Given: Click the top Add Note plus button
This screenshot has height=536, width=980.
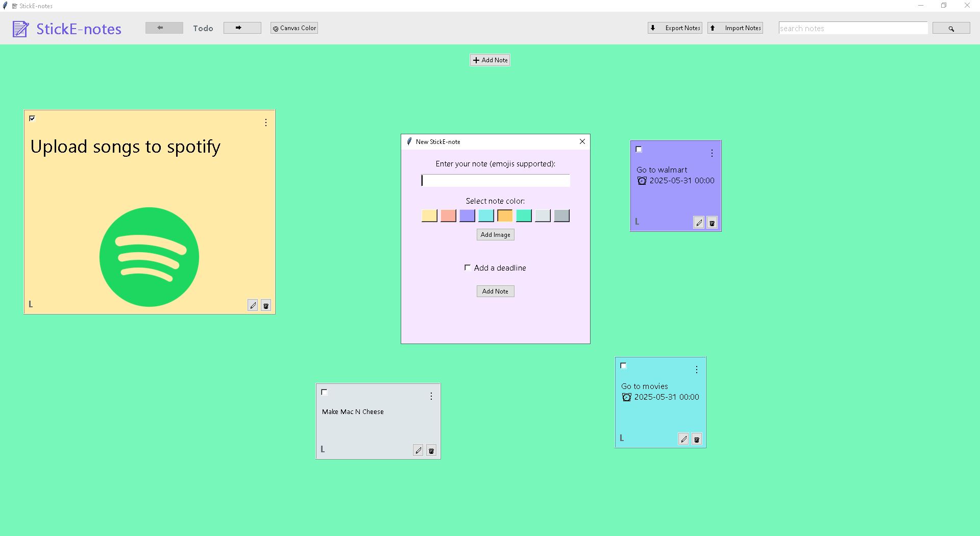Looking at the screenshot, I should [490, 60].
